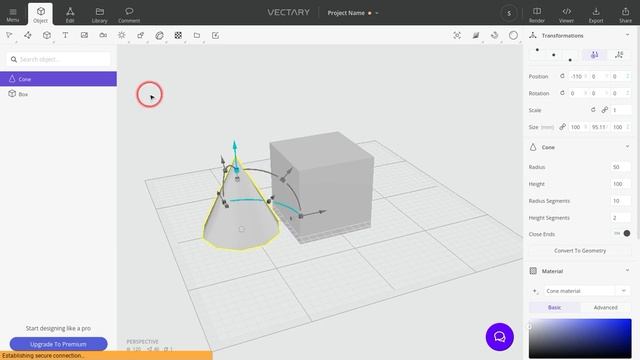The width and height of the screenshot is (640, 360).
Task: Click the circle view mode icon
Action: 513,36
